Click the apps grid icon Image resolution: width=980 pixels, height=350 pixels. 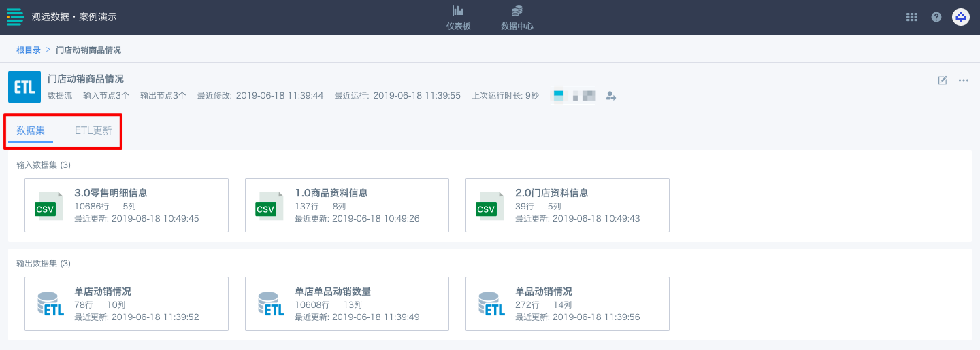pyautogui.click(x=912, y=17)
